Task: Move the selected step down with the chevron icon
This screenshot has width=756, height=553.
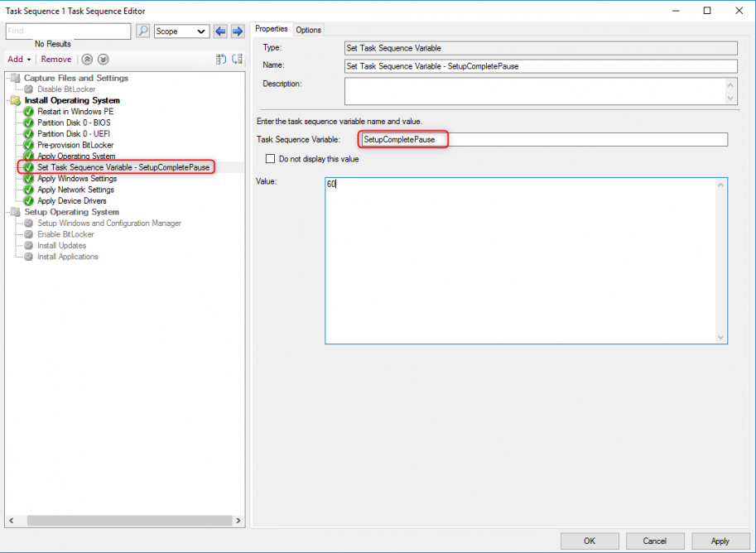Action: pos(103,59)
